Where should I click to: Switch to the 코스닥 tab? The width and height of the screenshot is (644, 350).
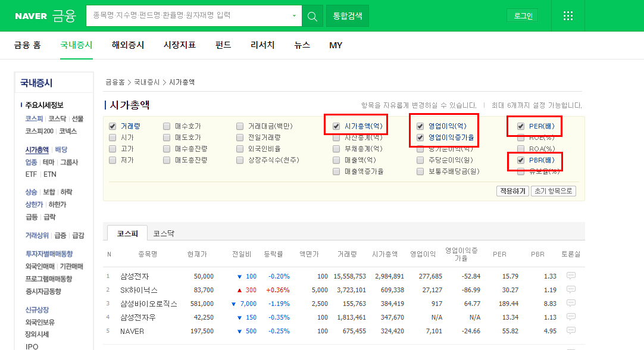(164, 233)
